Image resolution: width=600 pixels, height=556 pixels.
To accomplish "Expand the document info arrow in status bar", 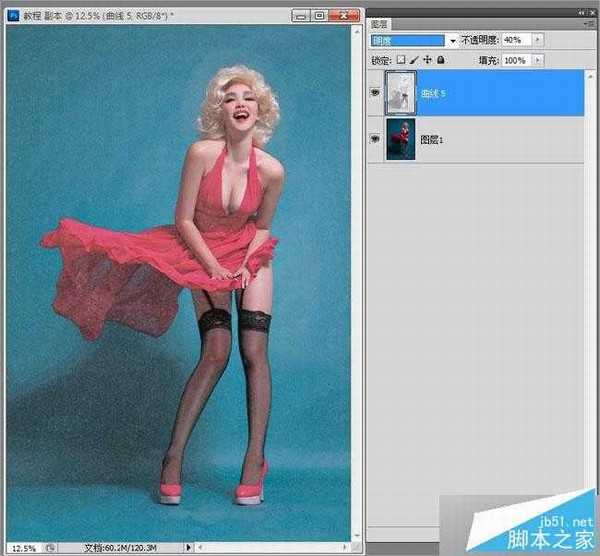I will 189,547.
